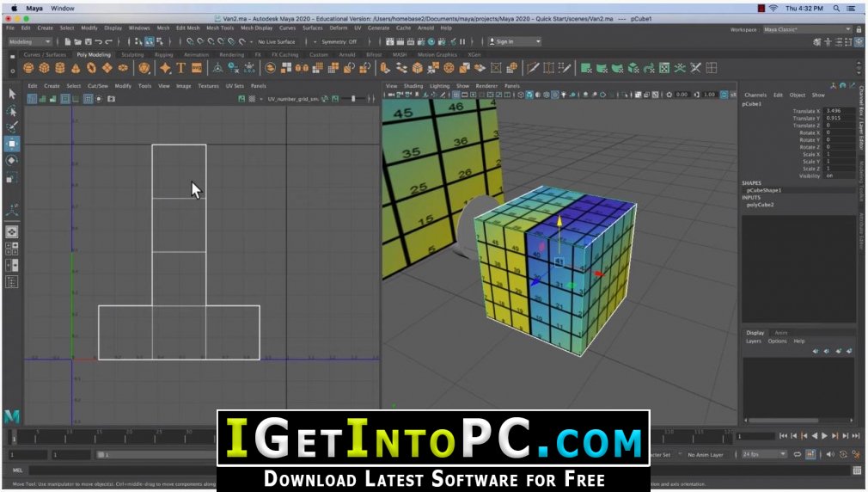The image size is (868, 492).
Task: Create a polygon plane from the shelf
Action: click(107, 68)
